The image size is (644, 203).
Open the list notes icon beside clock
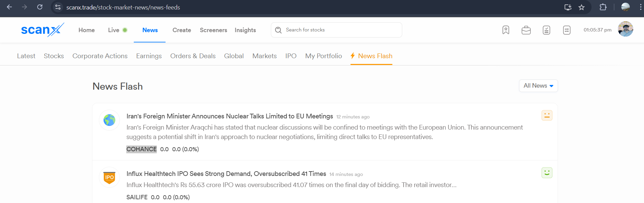[x=567, y=30]
